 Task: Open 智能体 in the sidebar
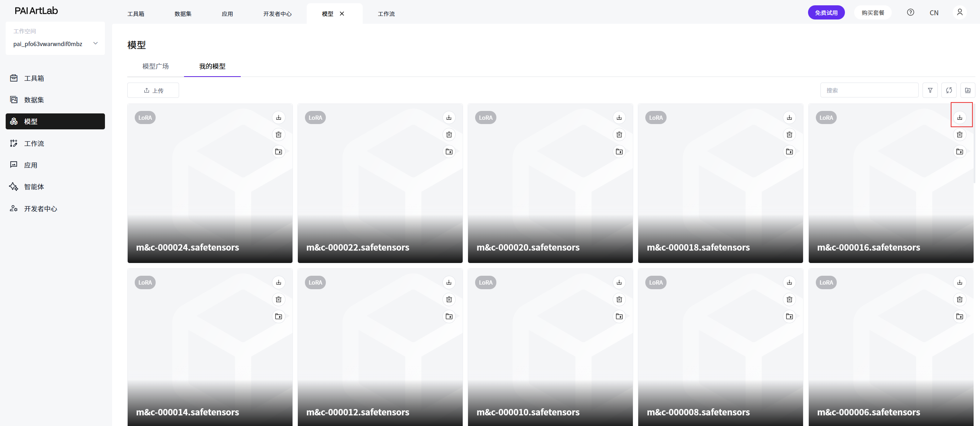coord(34,187)
